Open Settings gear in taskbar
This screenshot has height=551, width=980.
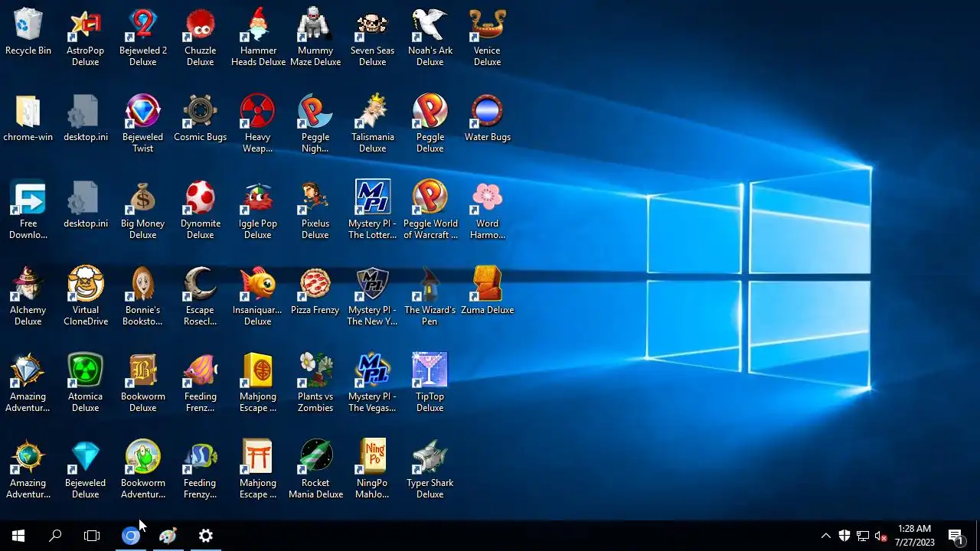coord(205,536)
